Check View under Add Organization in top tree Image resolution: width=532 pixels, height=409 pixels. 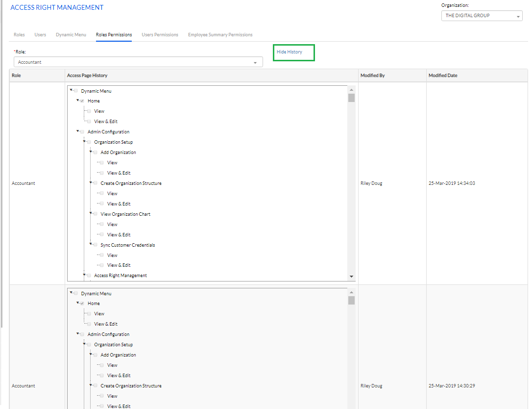click(x=102, y=163)
